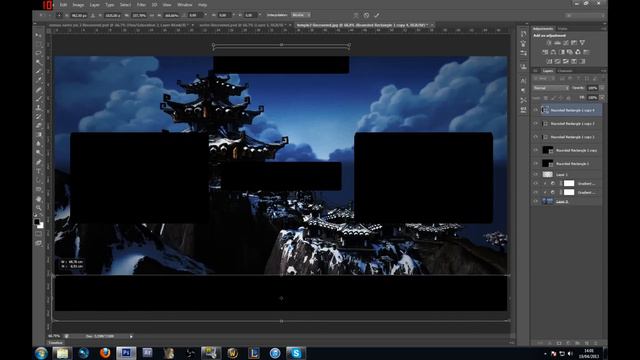The width and height of the screenshot is (640, 360).
Task: Select the Crop tool
Action: tap(38, 71)
